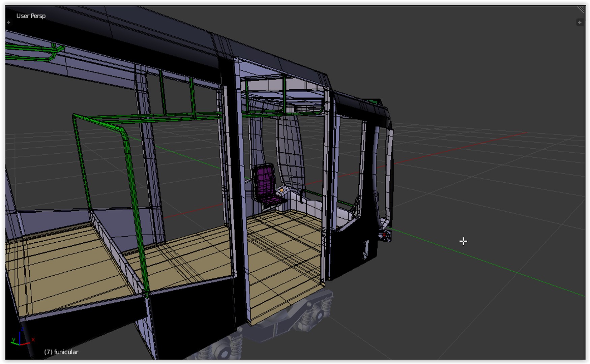Open the properties shelf with the right plus
This screenshot has height=364, width=590.
click(x=580, y=23)
